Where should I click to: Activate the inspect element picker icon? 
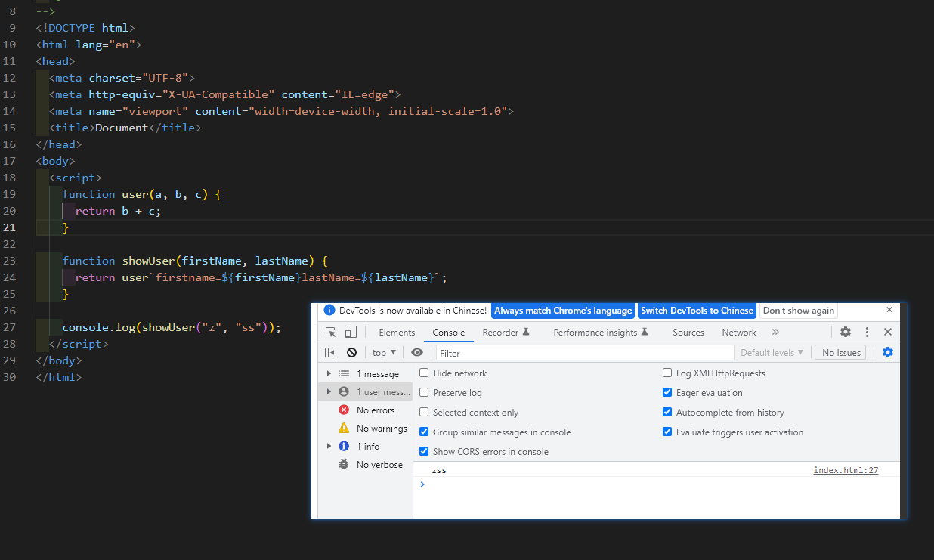pyautogui.click(x=331, y=332)
